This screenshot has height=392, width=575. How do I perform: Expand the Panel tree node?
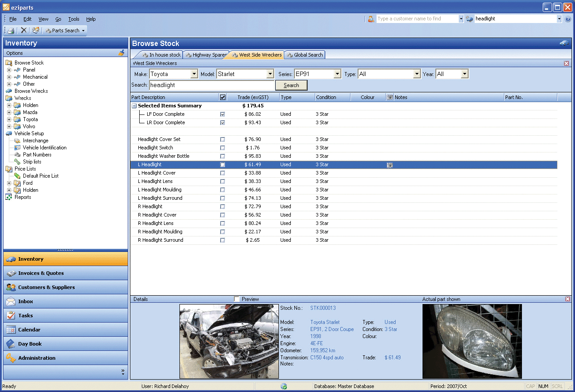click(9, 70)
